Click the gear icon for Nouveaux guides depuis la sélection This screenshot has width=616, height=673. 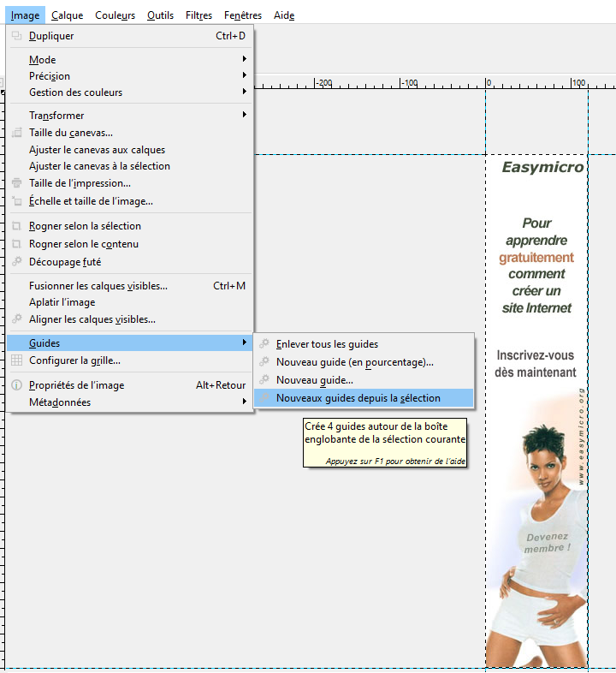[264, 398]
